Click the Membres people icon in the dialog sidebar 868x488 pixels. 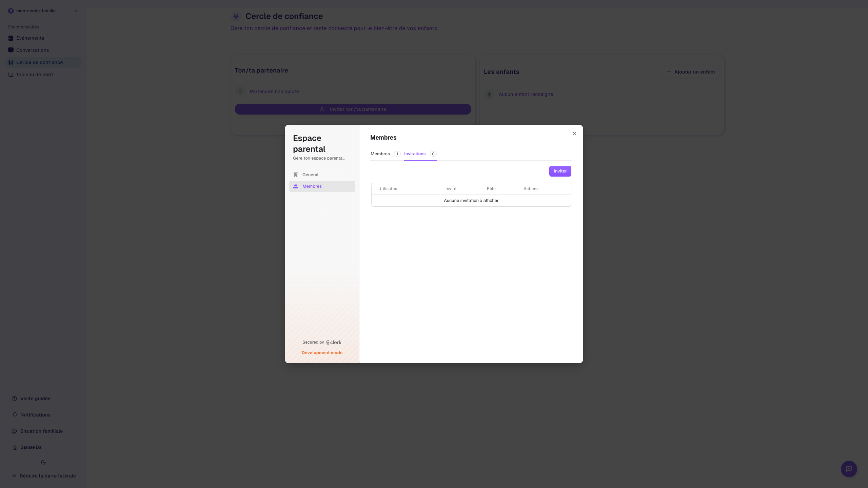pos(296,186)
